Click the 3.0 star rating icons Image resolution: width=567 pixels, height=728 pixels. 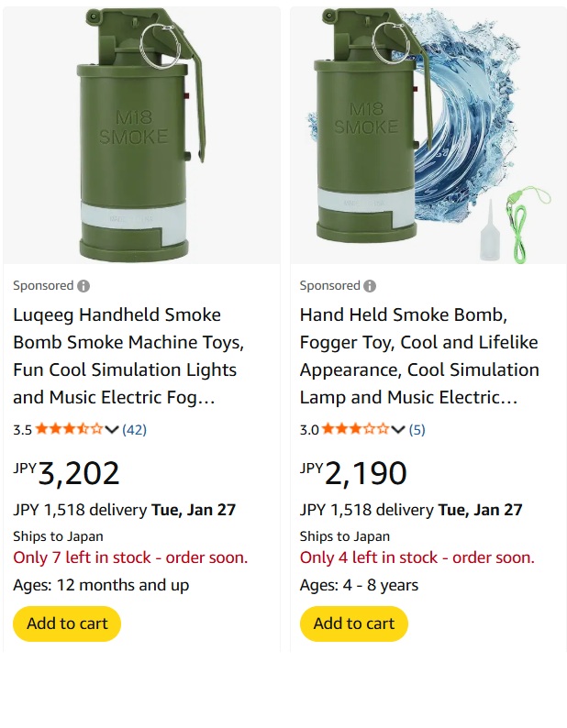tap(355, 429)
